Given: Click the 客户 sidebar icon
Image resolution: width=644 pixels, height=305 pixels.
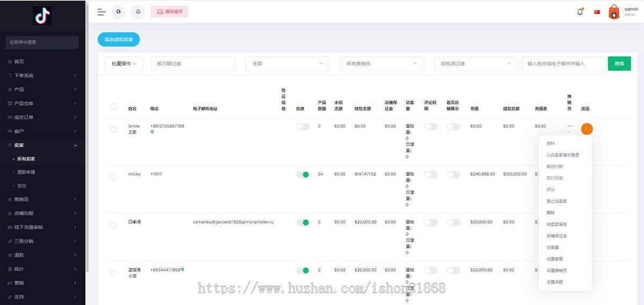Looking at the screenshot, I should (x=10, y=131).
